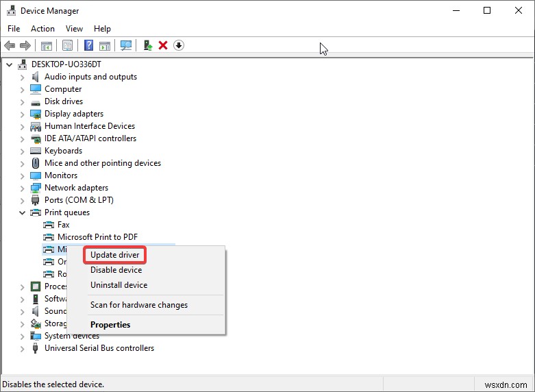Click the red X uninstall device icon
This screenshot has height=392, width=535.
pyautogui.click(x=163, y=45)
